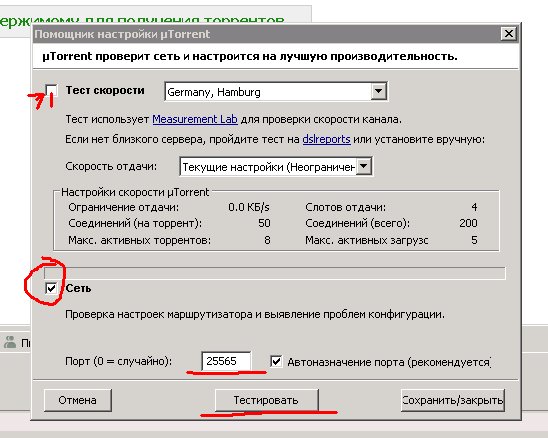Click the dialog title Помощник настройки µTorrent
The height and width of the screenshot is (438, 548).
(x=122, y=34)
